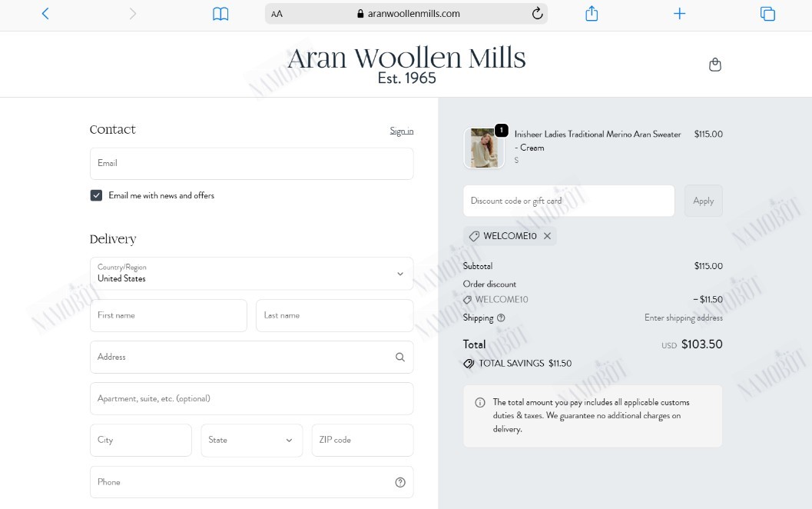Focus the ZIP code field
812x509 pixels.
click(x=363, y=440)
